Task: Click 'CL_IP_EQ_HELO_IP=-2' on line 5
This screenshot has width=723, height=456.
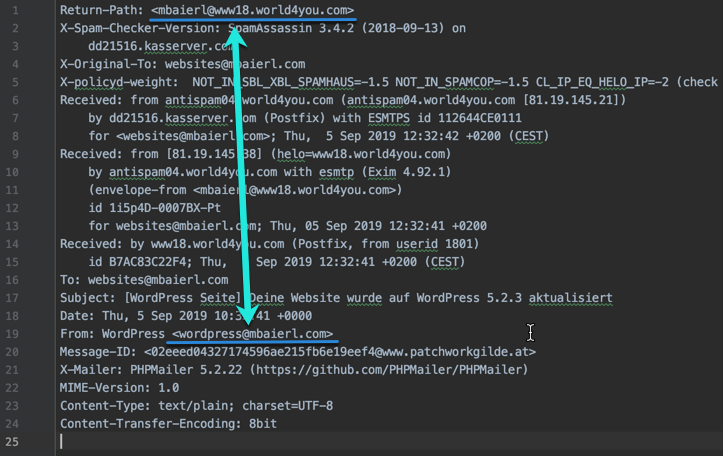Action: 602,82
